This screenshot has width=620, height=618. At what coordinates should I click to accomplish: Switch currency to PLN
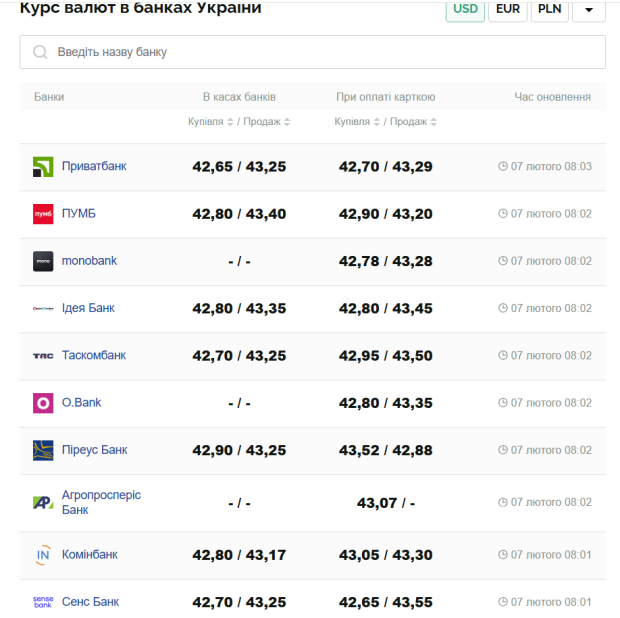coord(549,9)
